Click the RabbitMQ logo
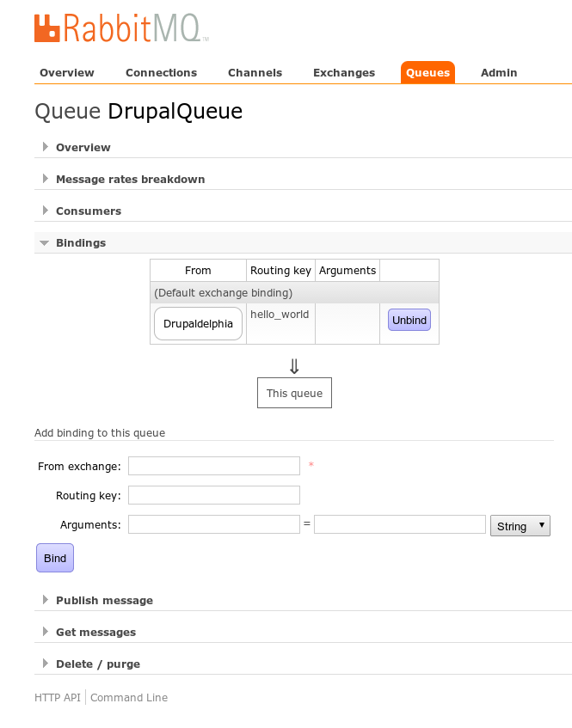The height and width of the screenshot is (728, 572). [120, 28]
